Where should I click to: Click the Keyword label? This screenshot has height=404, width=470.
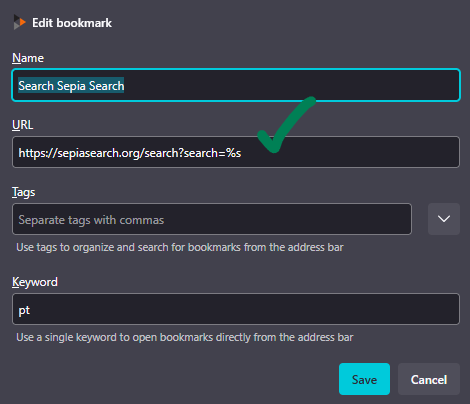tap(35, 282)
